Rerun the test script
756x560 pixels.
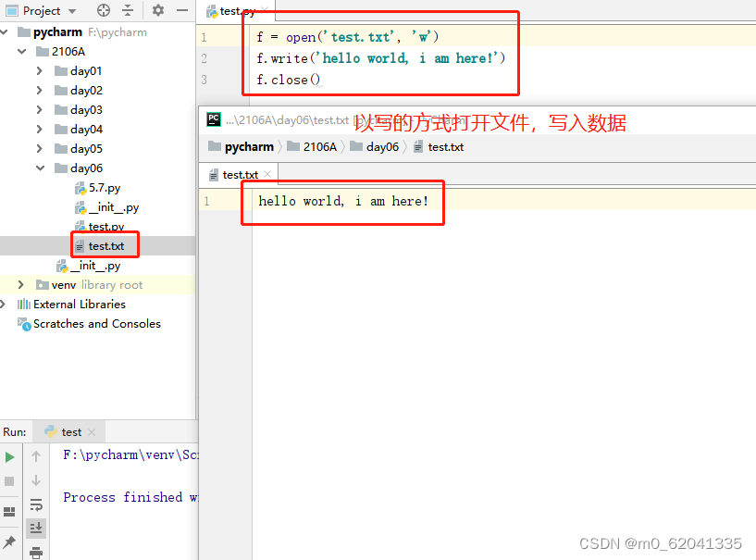(9, 456)
